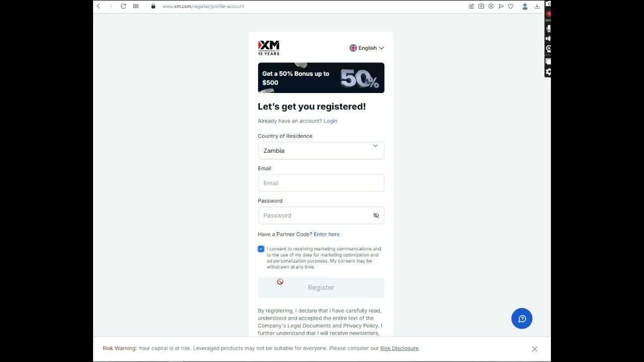Open the browser profile avatar icon
Image resolution: width=644 pixels, height=362 pixels.
pyautogui.click(x=525, y=6)
